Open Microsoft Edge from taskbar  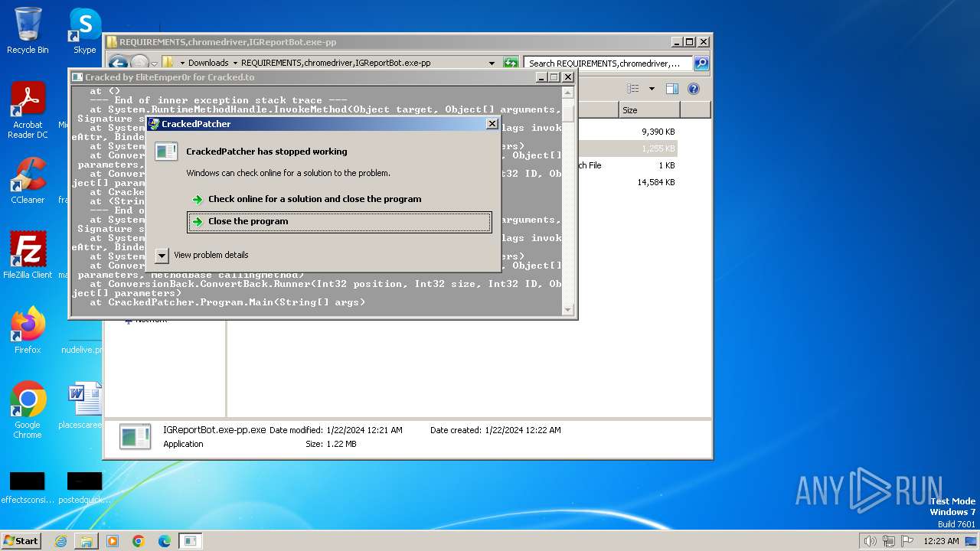pos(165,541)
